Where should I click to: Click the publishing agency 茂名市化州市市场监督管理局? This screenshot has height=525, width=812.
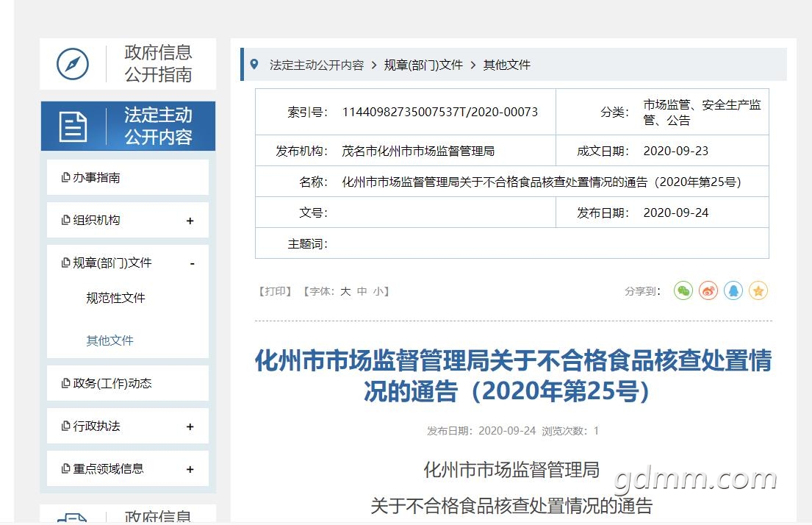click(418, 151)
